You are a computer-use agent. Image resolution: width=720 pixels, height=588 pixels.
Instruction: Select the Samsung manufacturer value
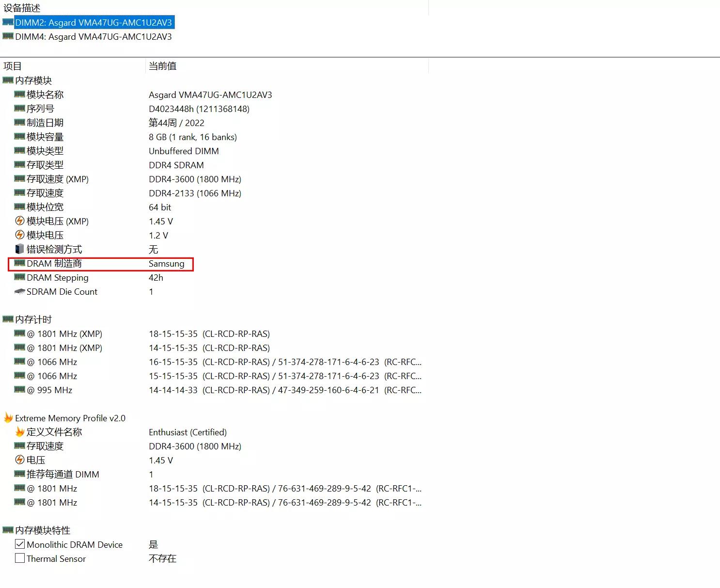click(167, 263)
